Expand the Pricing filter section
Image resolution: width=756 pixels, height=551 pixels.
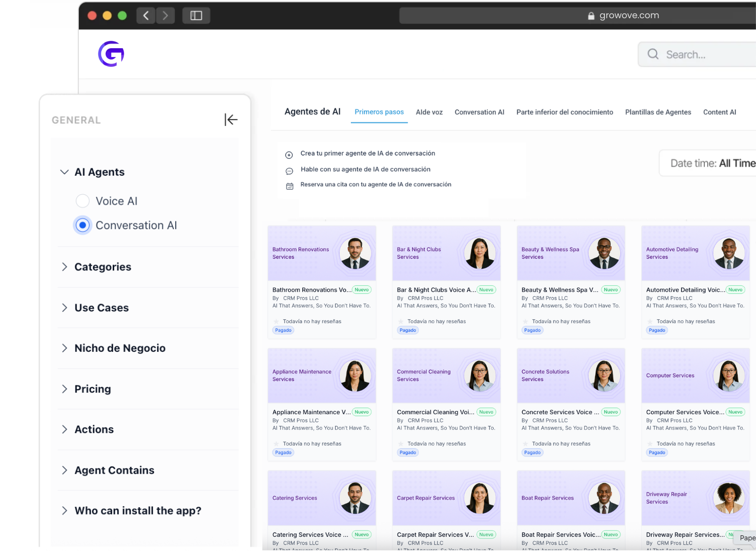pyautogui.click(x=64, y=389)
